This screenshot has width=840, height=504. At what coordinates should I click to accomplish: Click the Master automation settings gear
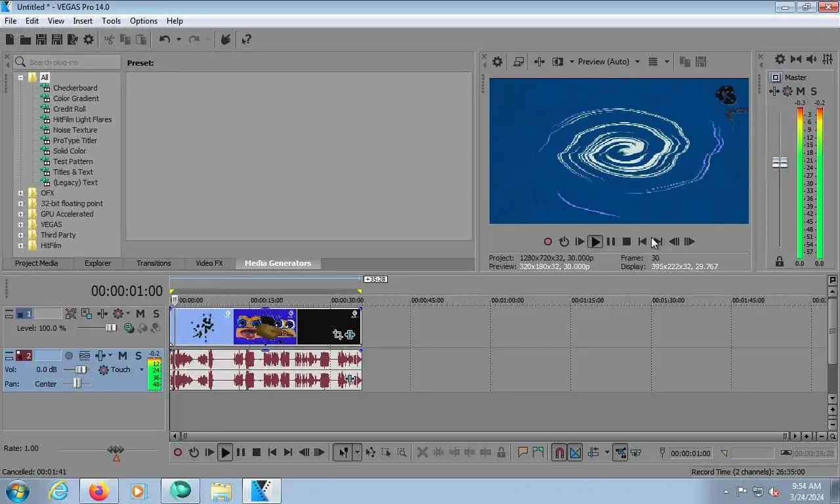click(x=787, y=91)
